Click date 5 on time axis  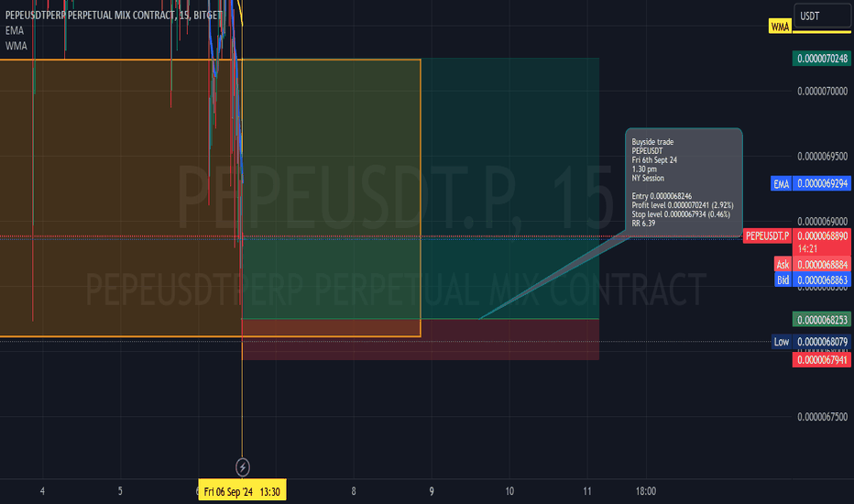coord(120,491)
